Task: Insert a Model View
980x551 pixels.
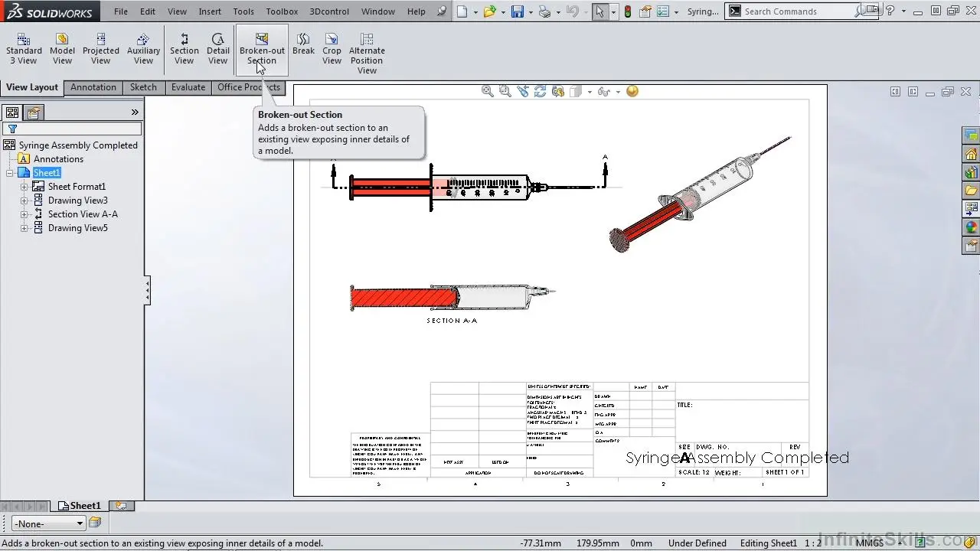Action: 62,49
